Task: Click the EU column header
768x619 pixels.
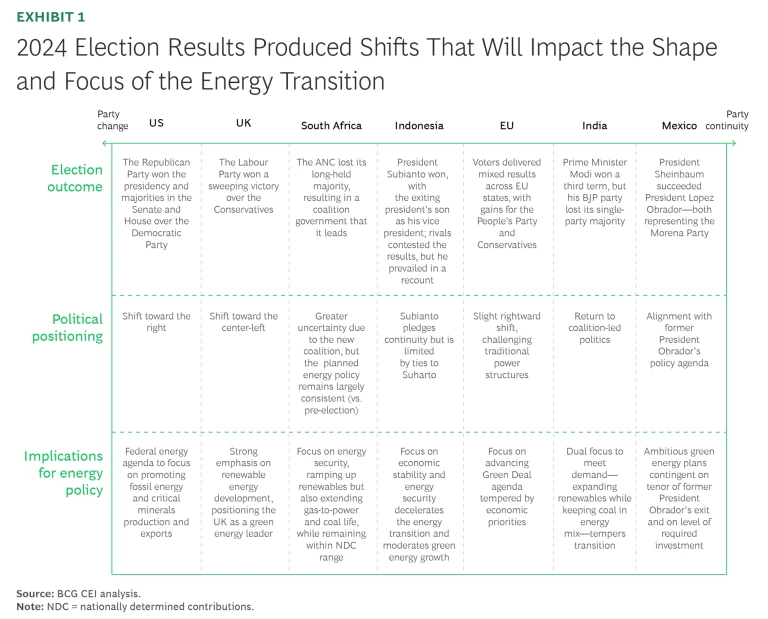Action: coord(506,126)
